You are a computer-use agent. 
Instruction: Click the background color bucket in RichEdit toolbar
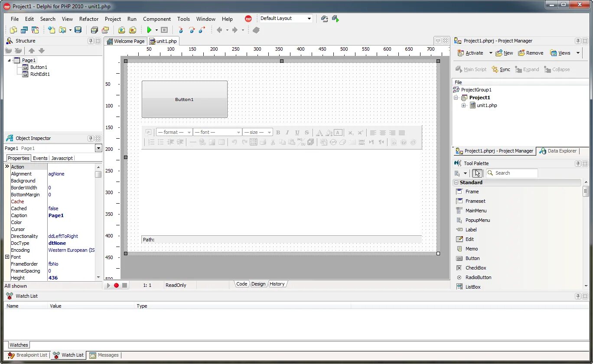point(329,133)
